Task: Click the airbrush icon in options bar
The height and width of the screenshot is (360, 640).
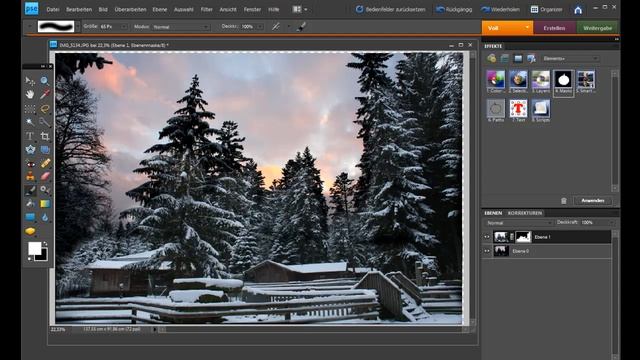Action: 276,27
